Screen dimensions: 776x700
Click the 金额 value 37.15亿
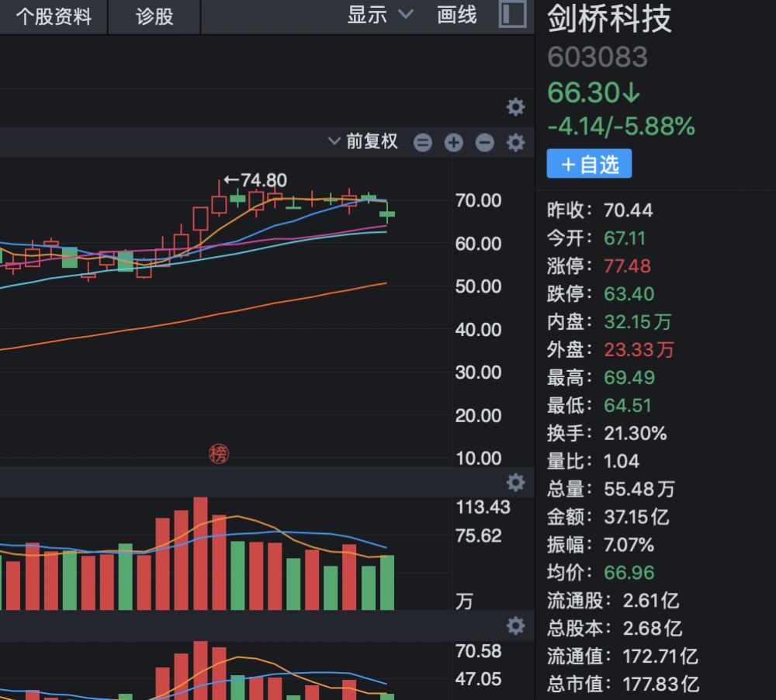(636, 517)
